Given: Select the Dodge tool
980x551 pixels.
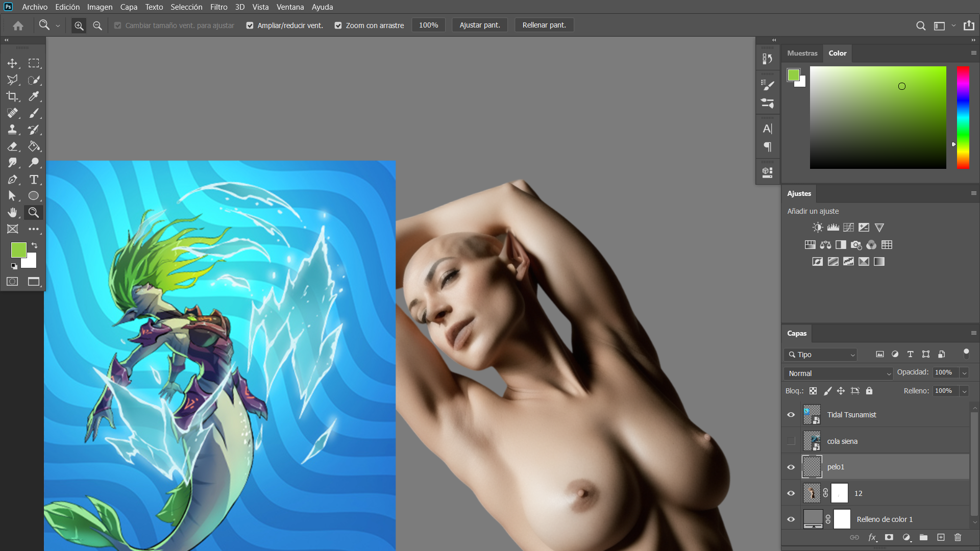Looking at the screenshot, I should [x=34, y=163].
